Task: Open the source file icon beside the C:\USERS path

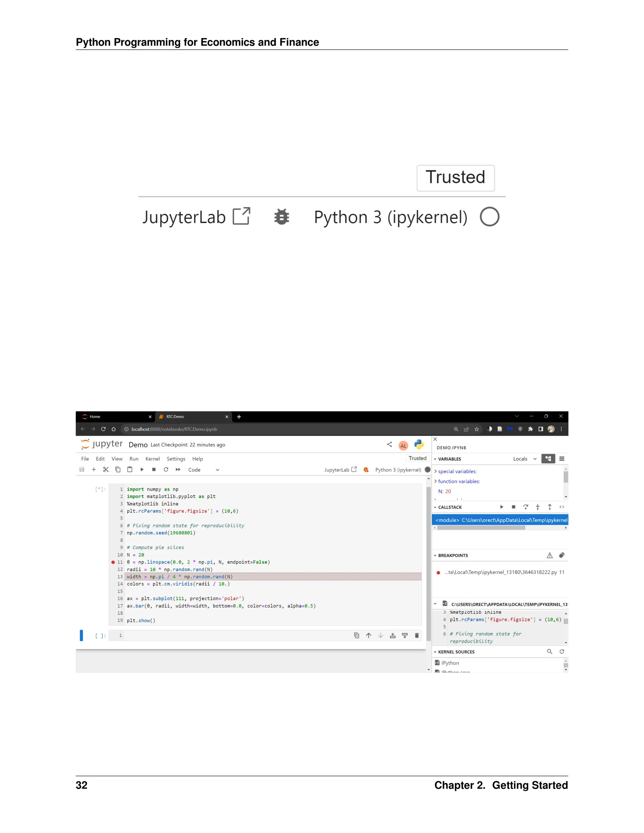Action: pyautogui.click(x=445, y=604)
